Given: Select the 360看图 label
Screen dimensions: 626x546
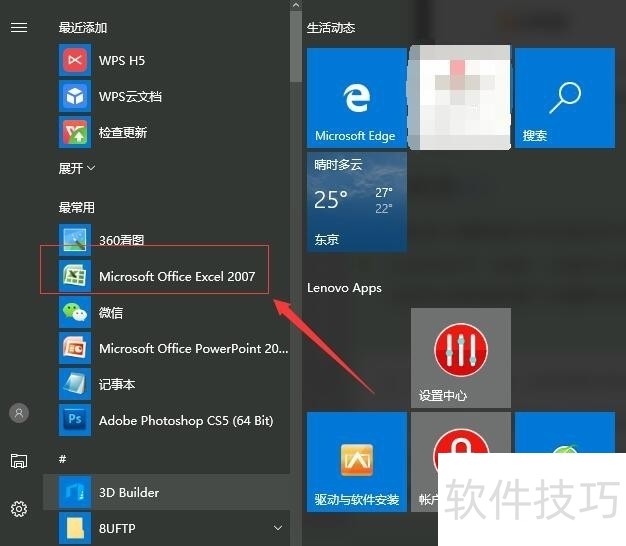Looking at the screenshot, I should (x=122, y=240).
